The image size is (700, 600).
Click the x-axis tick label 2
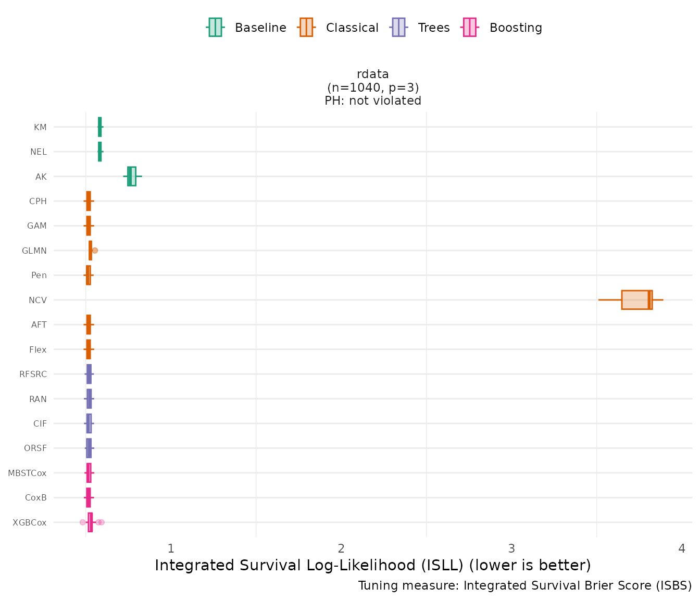(x=341, y=548)
